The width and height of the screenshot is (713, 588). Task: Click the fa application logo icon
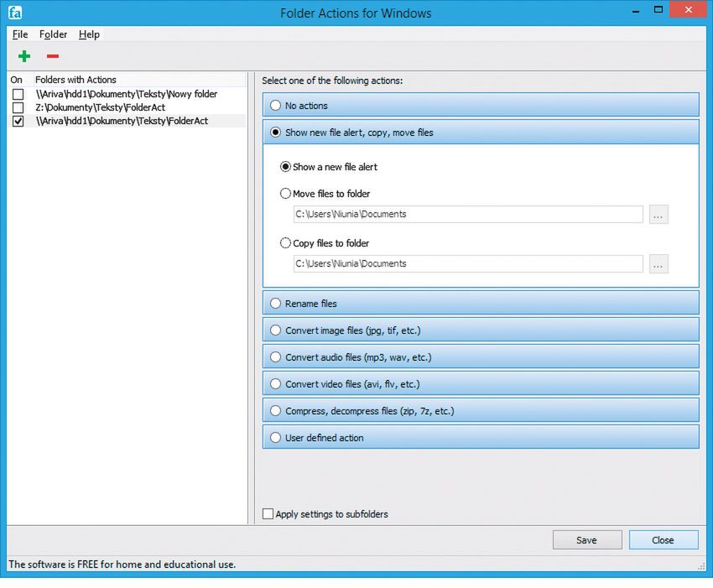pyautogui.click(x=15, y=13)
